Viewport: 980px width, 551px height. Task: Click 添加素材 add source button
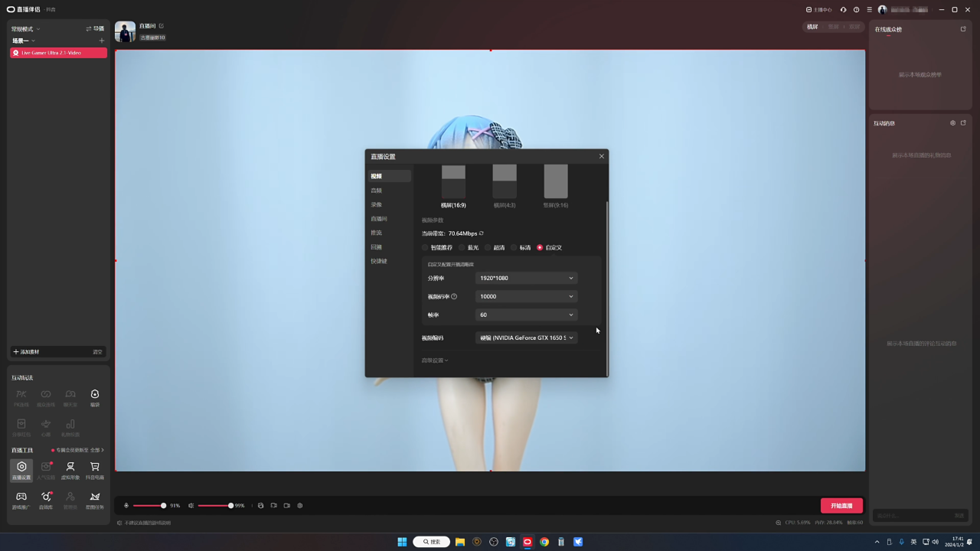[27, 352]
